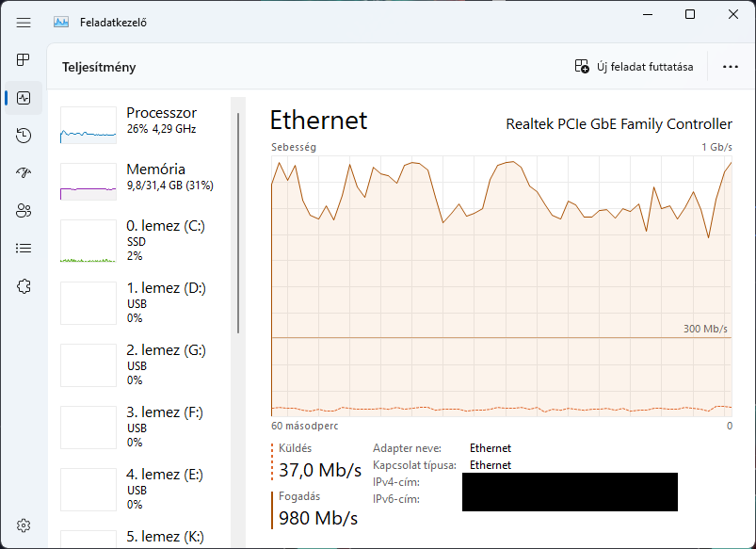The height and width of the screenshot is (549, 756).
Task: Open Task Manager settings gear icon
Action: click(24, 525)
